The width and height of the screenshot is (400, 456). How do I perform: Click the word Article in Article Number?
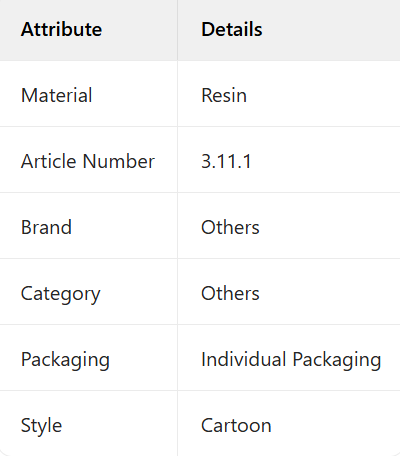pyautogui.click(x=50, y=161)
